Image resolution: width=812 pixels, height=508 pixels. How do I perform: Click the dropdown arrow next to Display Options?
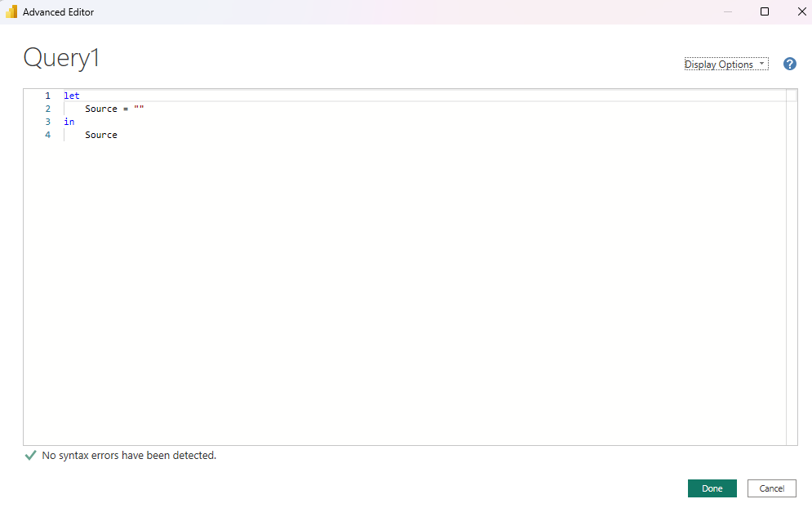coord(761,64)
